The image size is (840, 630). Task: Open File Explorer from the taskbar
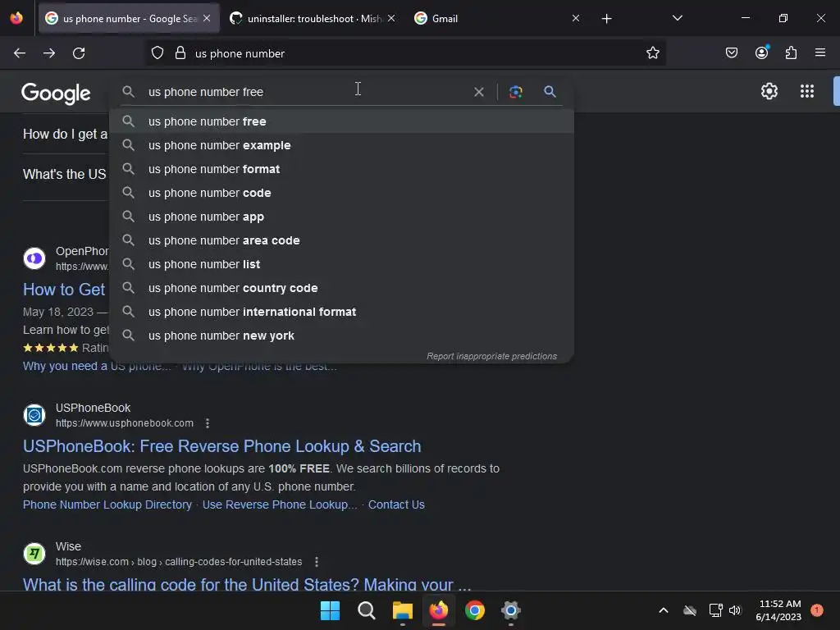tap(402, 610)
